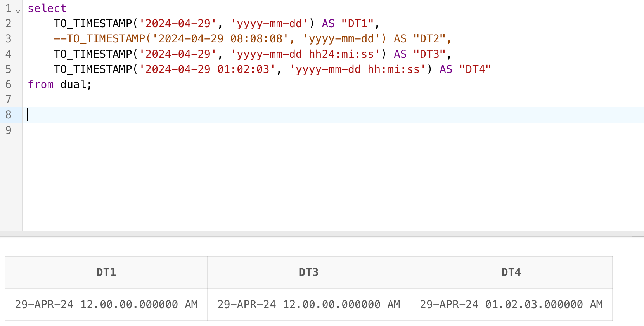Click the DT4 column header
Viewport: 644px width, 326px height.
tap(511, 272)
